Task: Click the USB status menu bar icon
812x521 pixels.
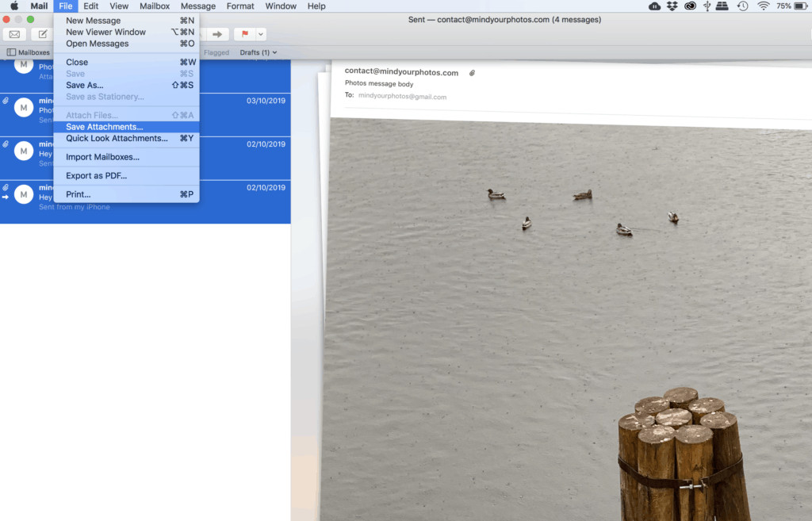Action: (707, 6)
